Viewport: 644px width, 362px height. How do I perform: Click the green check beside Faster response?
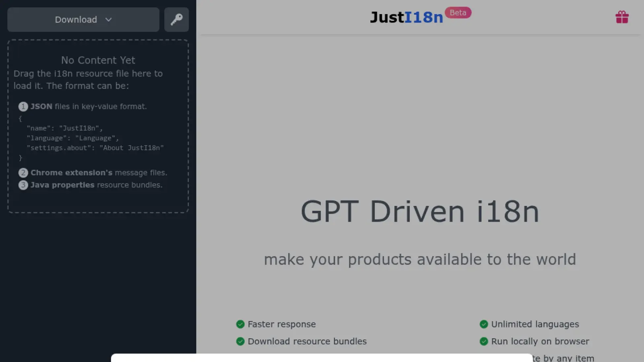click(240, 324)
